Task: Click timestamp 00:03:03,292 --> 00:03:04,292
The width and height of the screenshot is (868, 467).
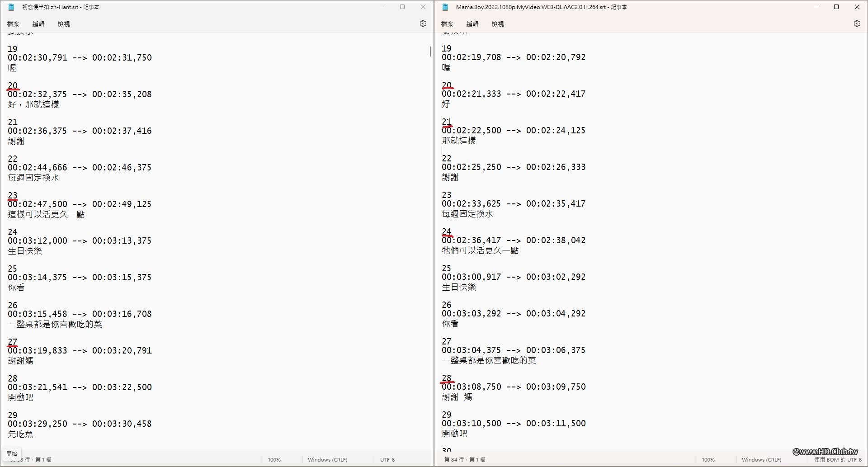Action: 514,314
